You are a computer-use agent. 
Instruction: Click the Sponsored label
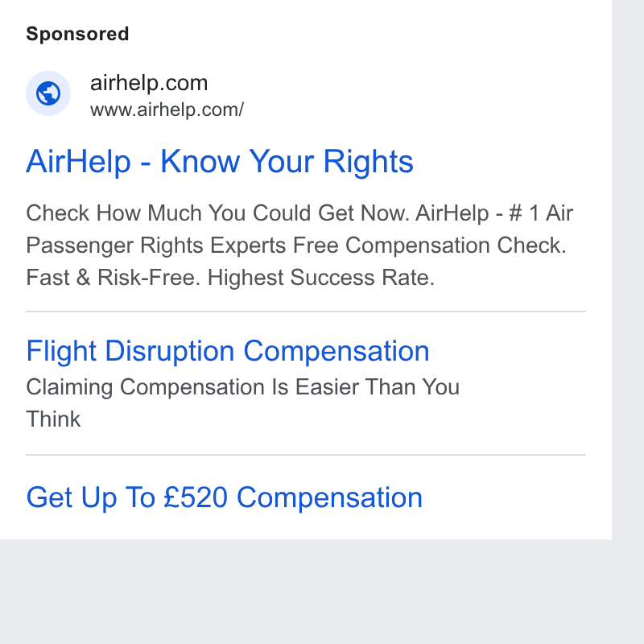point(77,34)
